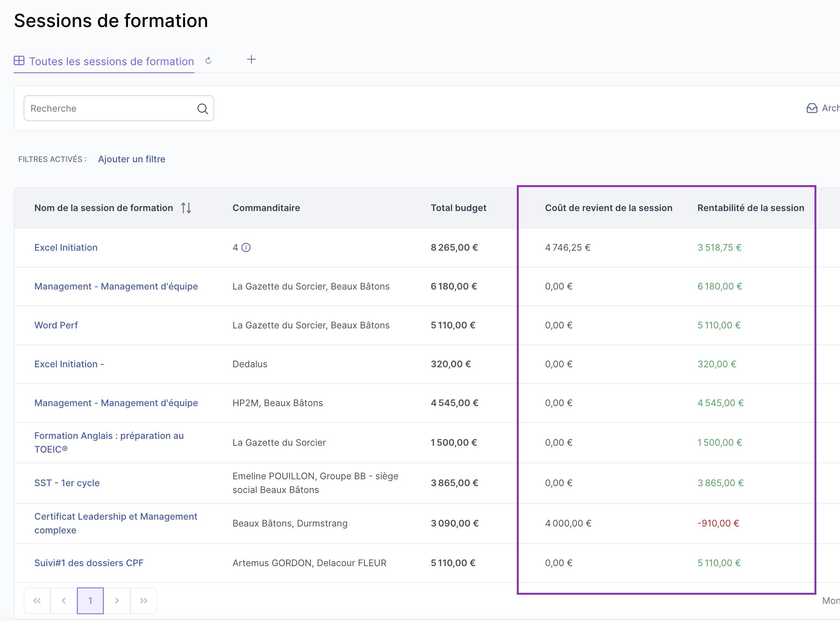840x621 pixels.
Task: Open Toutes les sessions de formation tab
Action: [x=111, y=61]
